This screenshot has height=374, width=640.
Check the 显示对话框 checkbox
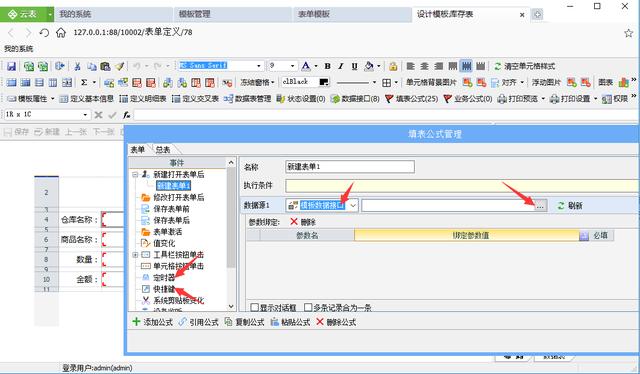[x=255, y=307]
